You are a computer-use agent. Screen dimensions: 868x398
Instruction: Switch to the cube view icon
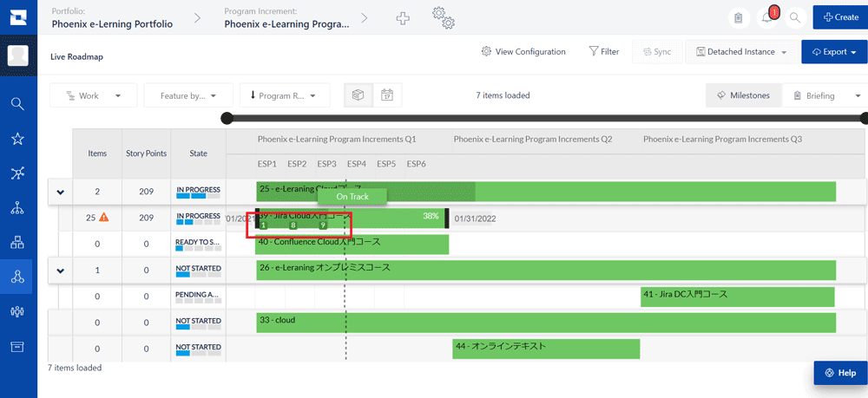[358, 95]
